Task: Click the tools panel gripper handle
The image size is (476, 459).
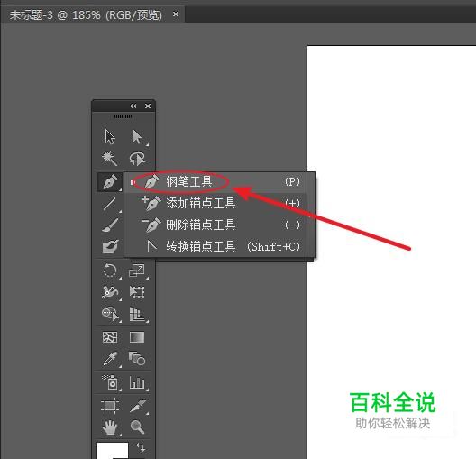Action: click(123, 116)
